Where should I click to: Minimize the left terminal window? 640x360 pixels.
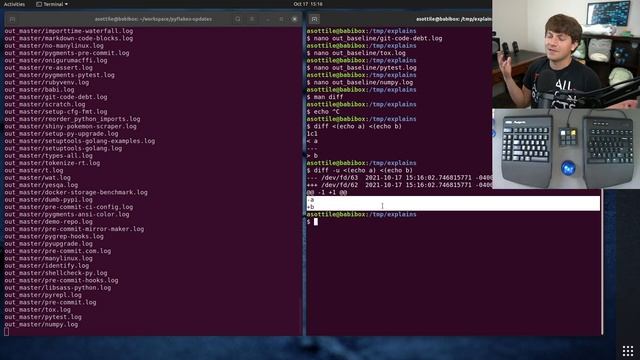(x=268, y=19)
